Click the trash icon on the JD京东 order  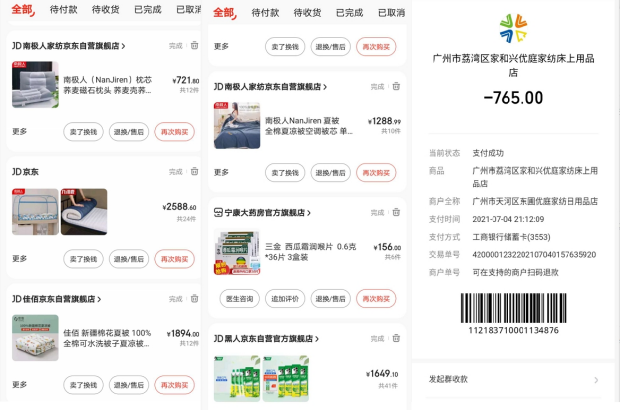195,171
